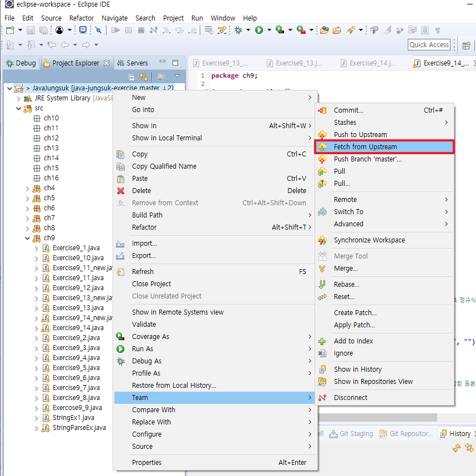Expand Exercise9_1.java node
This screenshot has height=476, width=476.
point(36,249)
